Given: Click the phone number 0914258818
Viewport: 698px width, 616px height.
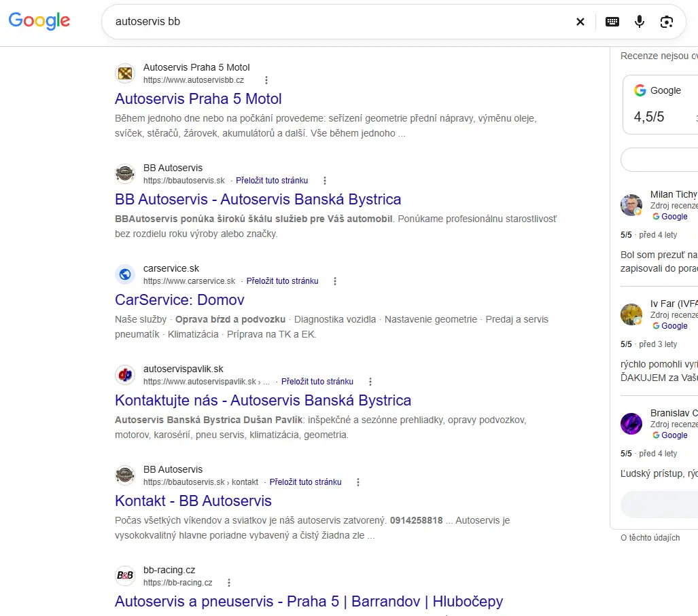Looking at the screenshot, I should click(x=416, y=520).
